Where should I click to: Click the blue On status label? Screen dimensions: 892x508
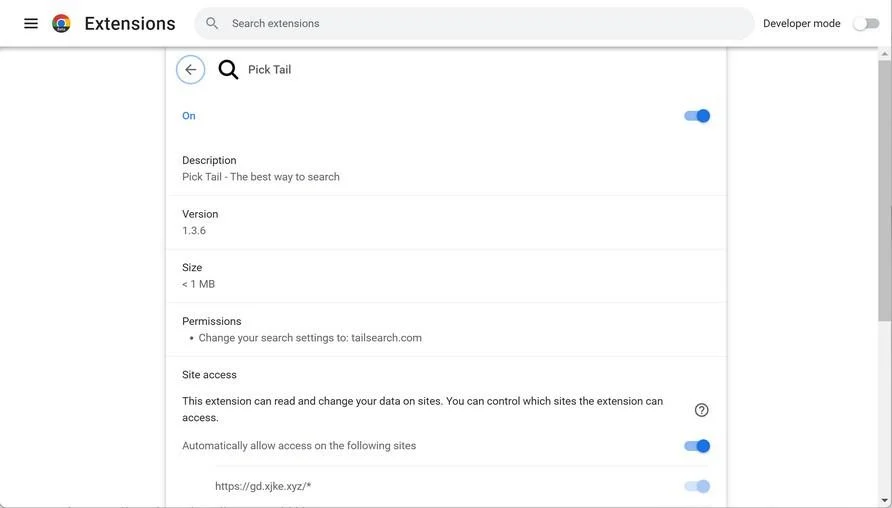tap(189, 116)
